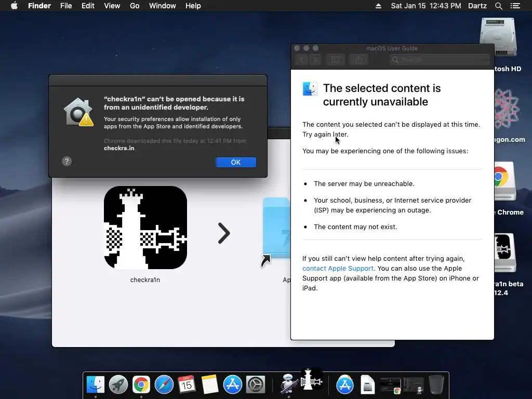Open the Edit menu
Viewport: 532px width, 399px height.
(x=88, y=6)
